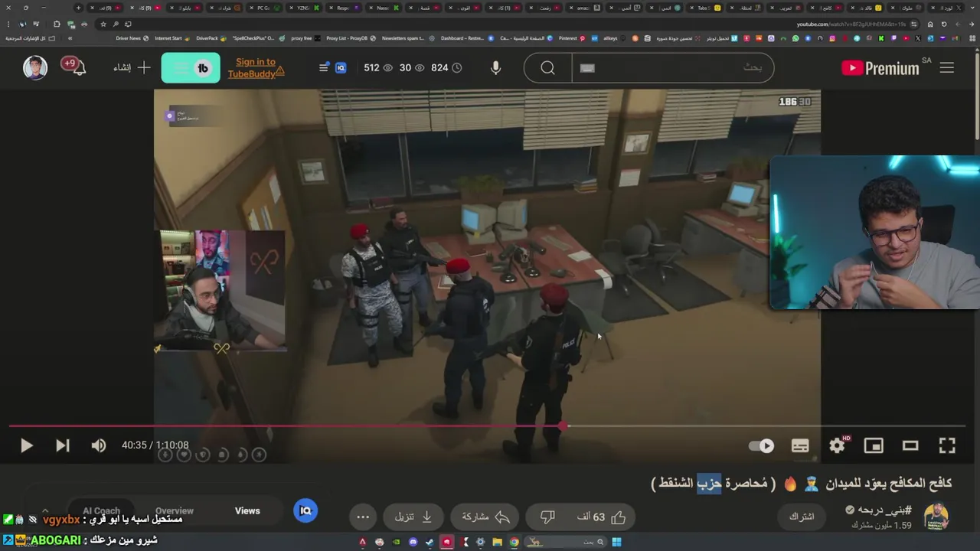Open the channel avatar thumbnail
The image size is (980, 551).
point(936,517)
